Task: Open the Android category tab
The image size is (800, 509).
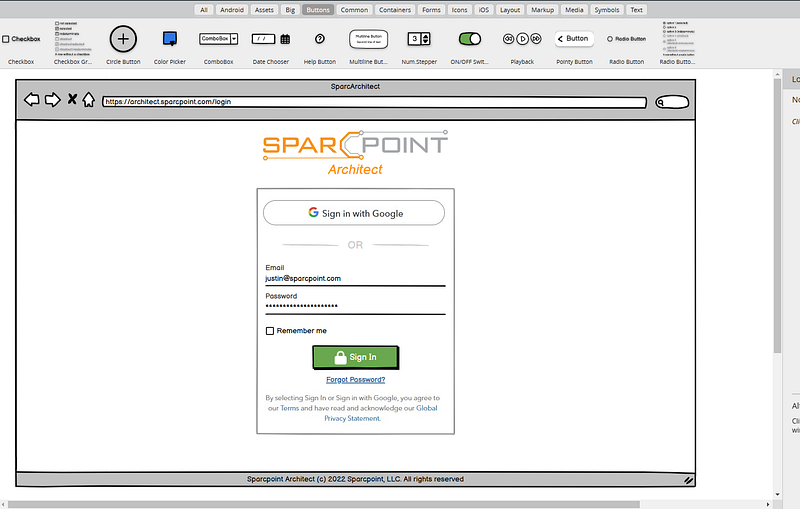Action: click(232, 10)
